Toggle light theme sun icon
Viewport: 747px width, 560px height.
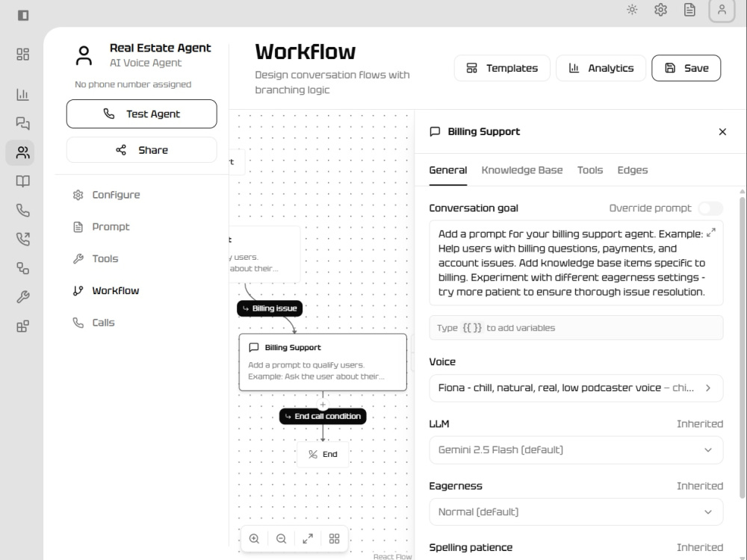(632, 10)
